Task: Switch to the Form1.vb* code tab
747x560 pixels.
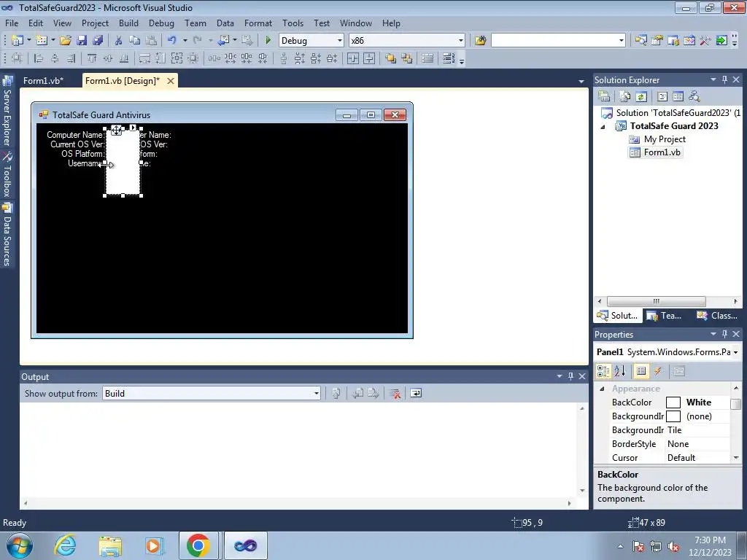Action: click(43, 80)
